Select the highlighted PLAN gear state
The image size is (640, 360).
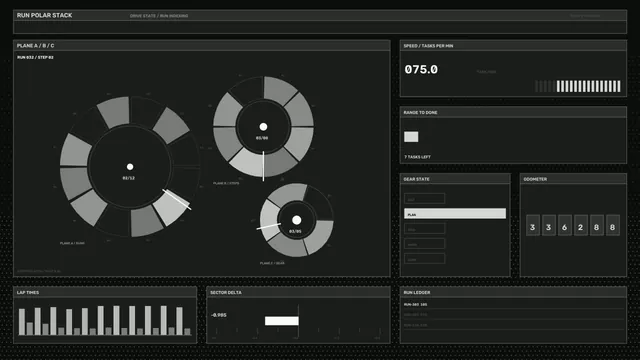pyautogui.click(x=455, y=213)
